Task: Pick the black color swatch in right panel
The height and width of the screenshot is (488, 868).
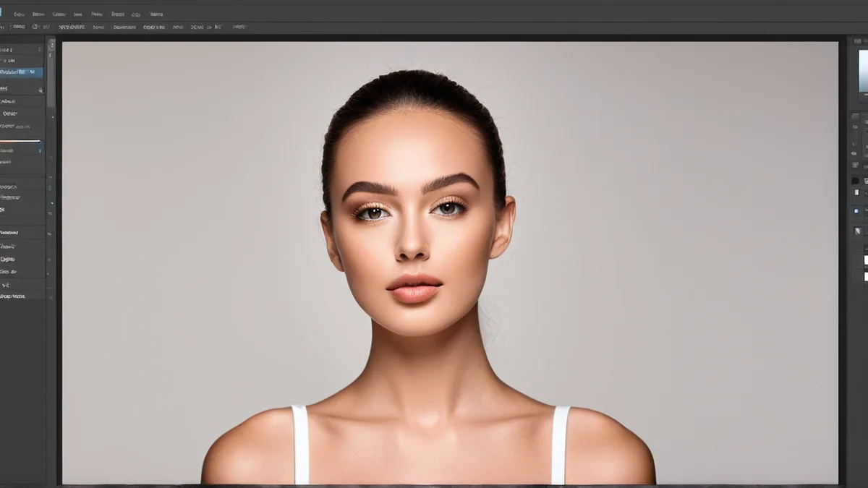Action: (x=855, y=181)
